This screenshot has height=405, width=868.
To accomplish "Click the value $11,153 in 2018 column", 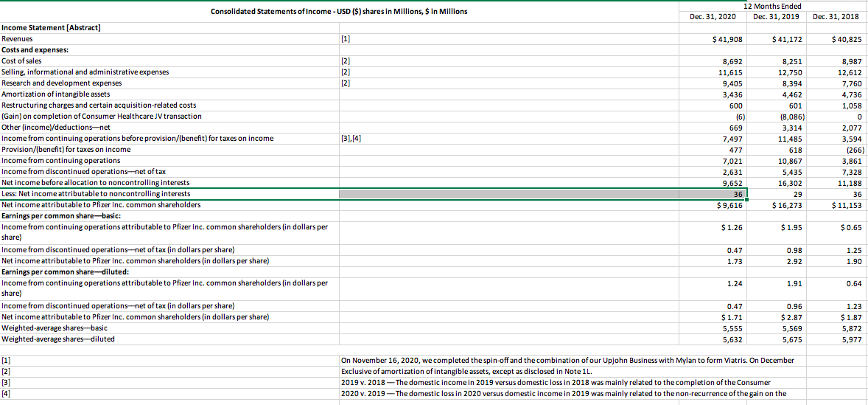I will 847,206.
